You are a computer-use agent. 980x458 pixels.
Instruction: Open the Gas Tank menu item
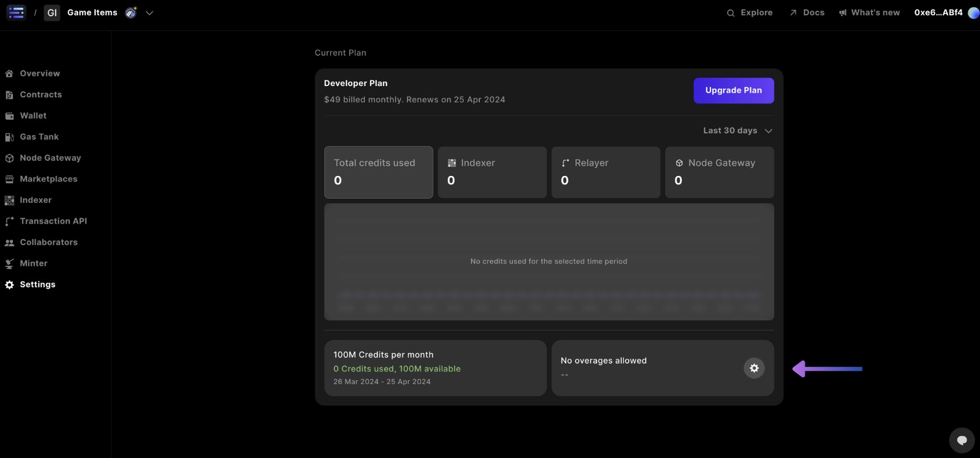pos(39,137)
